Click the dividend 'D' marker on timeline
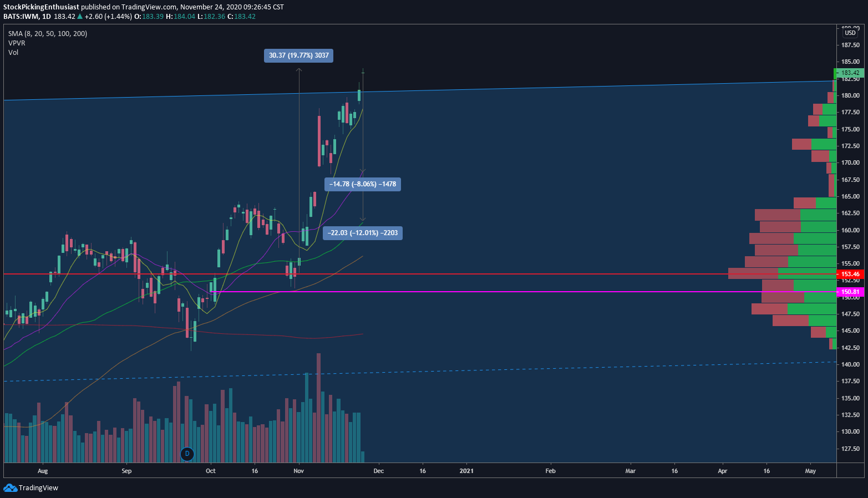 [187, 454]
